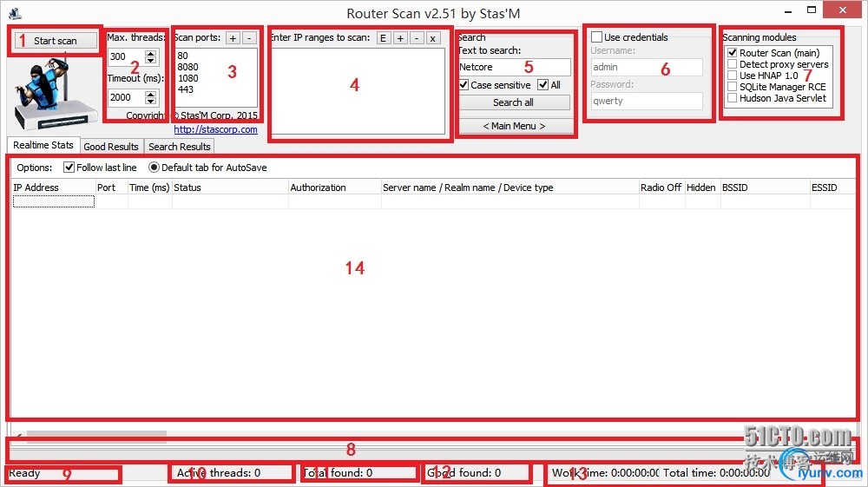Image resolution: width=868 pixels, height=487 pixels.
Task: Click the horizontal scrollbar thumb
Action: click(x=96, y=436)
